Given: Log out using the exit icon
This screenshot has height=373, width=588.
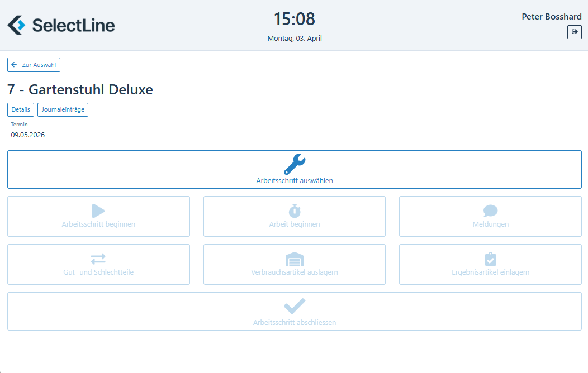Looking at the screenshot, I should 574,32.
